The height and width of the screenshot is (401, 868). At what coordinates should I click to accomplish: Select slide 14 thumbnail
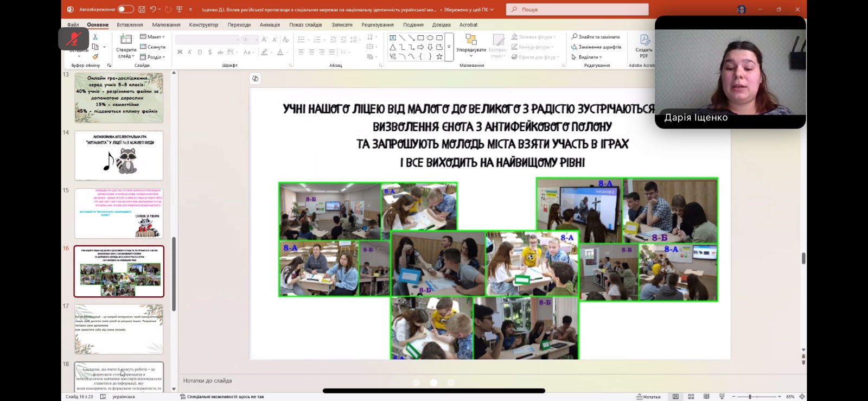point(119,156)
